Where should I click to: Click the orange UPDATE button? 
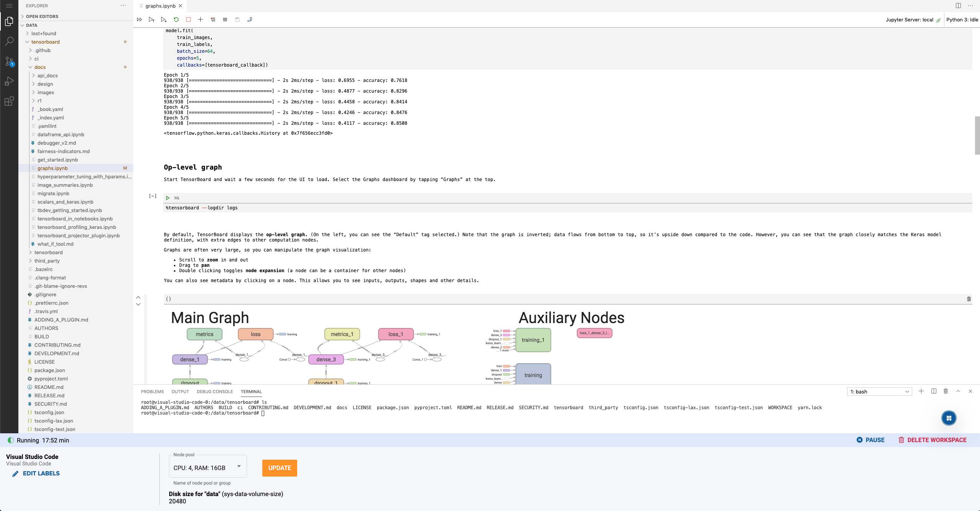(280, 468)
